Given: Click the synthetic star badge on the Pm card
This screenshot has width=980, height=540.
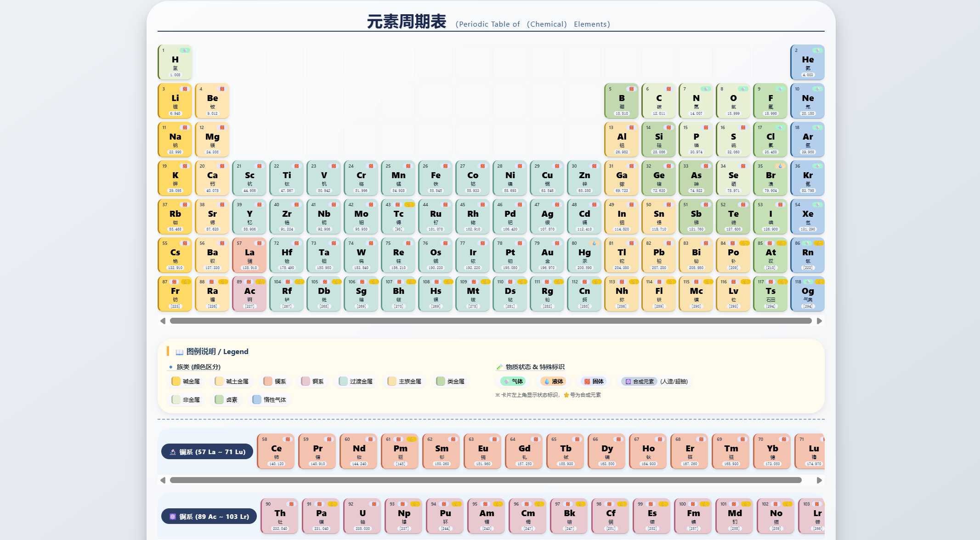Looking at the screenshot, I should click(412, 439).
